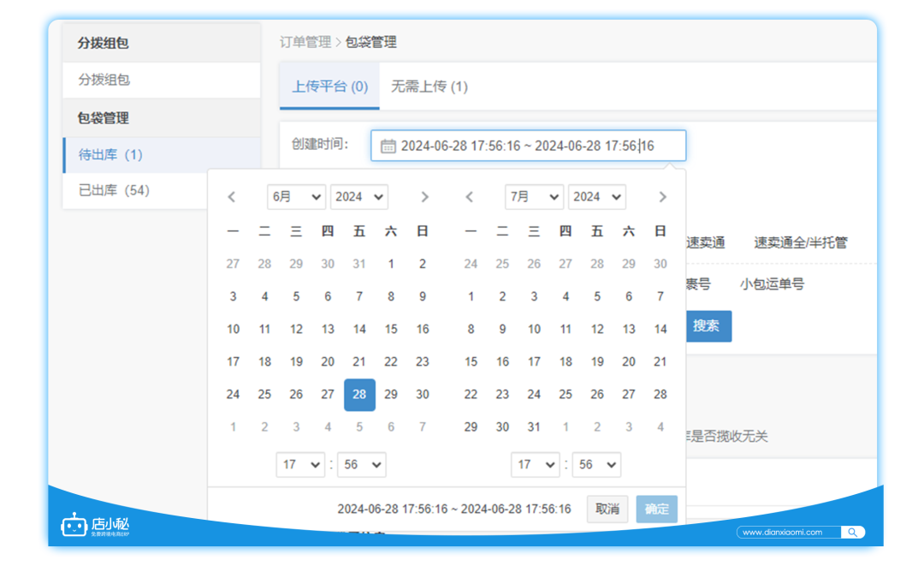Go to previous month on the June calendar
The height and width of the screenshot is (572, 924).
pos(231,197)
